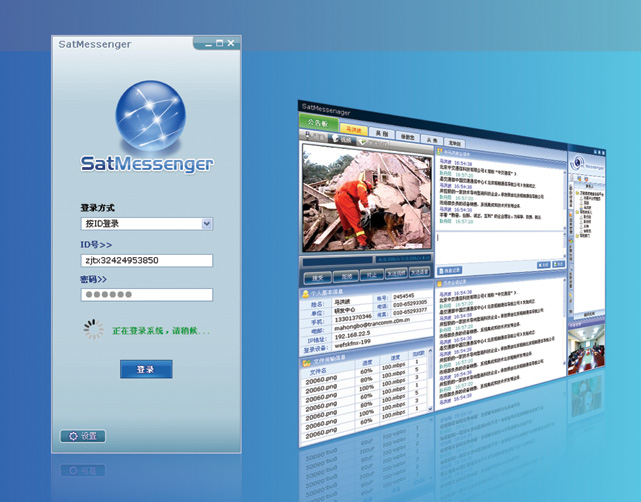This screenshot has height=502, width=641.
Task: Click the ID号 input field
Action: pyautogui.click(x=146, y=260)
